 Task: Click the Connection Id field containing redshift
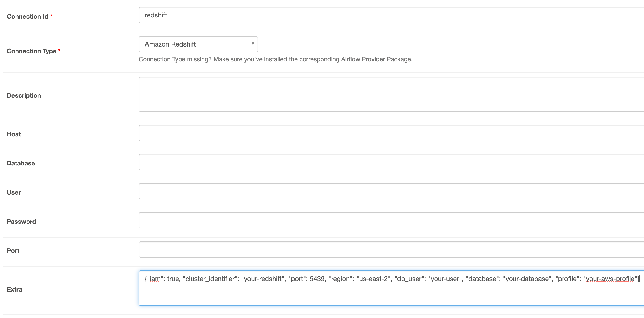pos(391,15)
